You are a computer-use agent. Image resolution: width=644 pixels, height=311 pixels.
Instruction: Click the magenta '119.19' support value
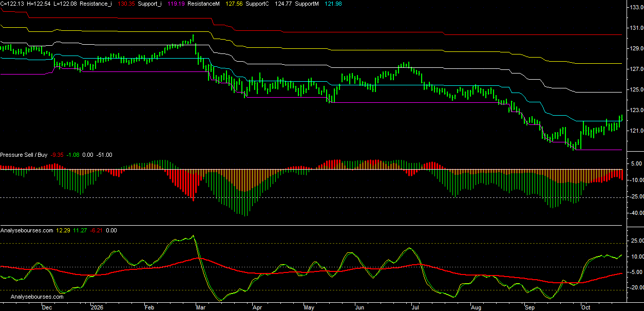click(x=176, y=4)
